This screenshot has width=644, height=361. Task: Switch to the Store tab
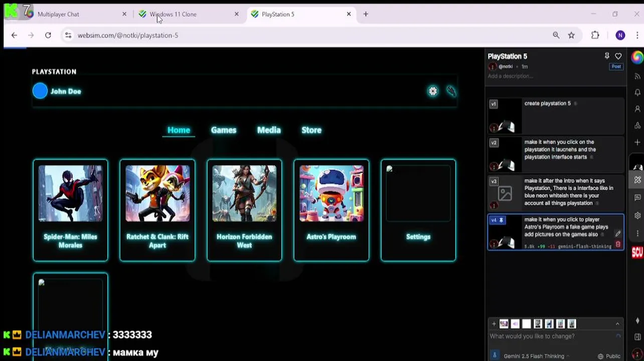(x=311, y=130)
